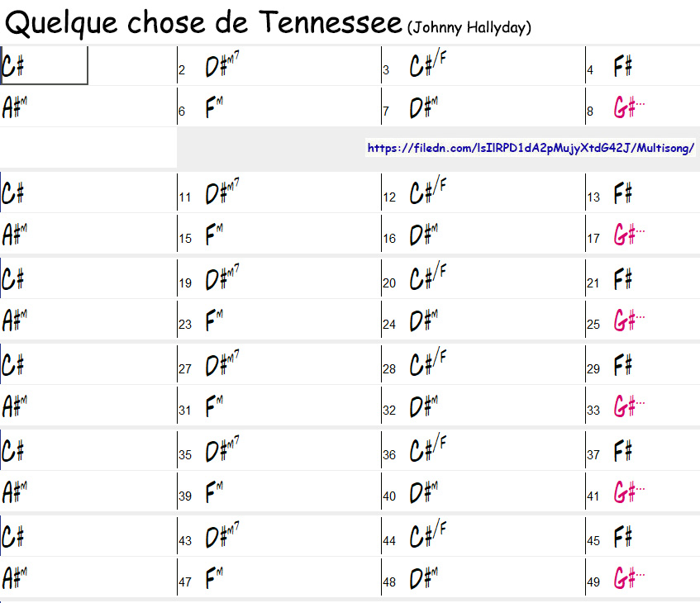
Task: Select the C#/F chord in measure 3
Action: [427, 66]
